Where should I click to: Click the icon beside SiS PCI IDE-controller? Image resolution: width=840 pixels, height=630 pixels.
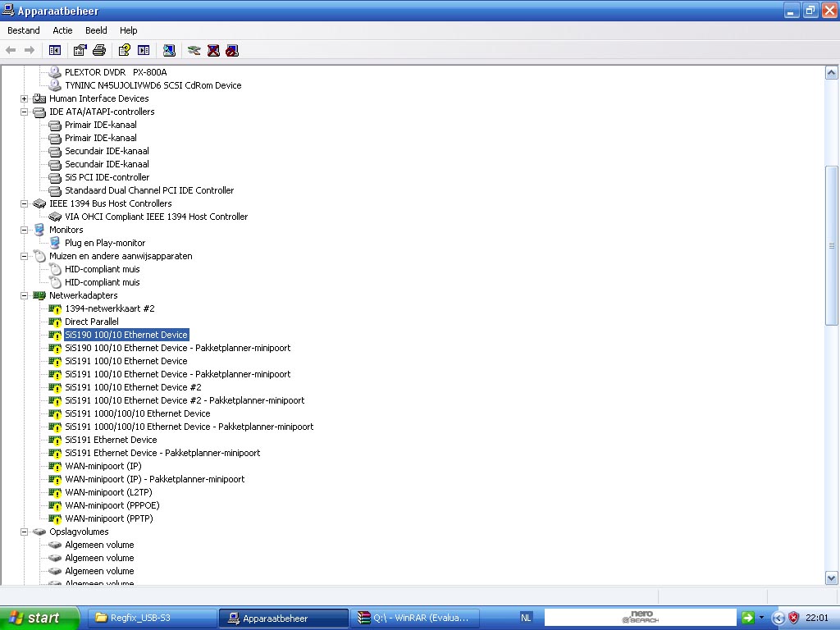(x=55, y=177)
